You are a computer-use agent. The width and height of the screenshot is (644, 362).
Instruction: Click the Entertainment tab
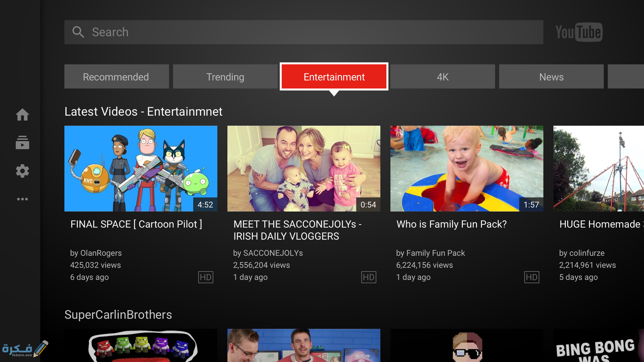coord(334,77)
